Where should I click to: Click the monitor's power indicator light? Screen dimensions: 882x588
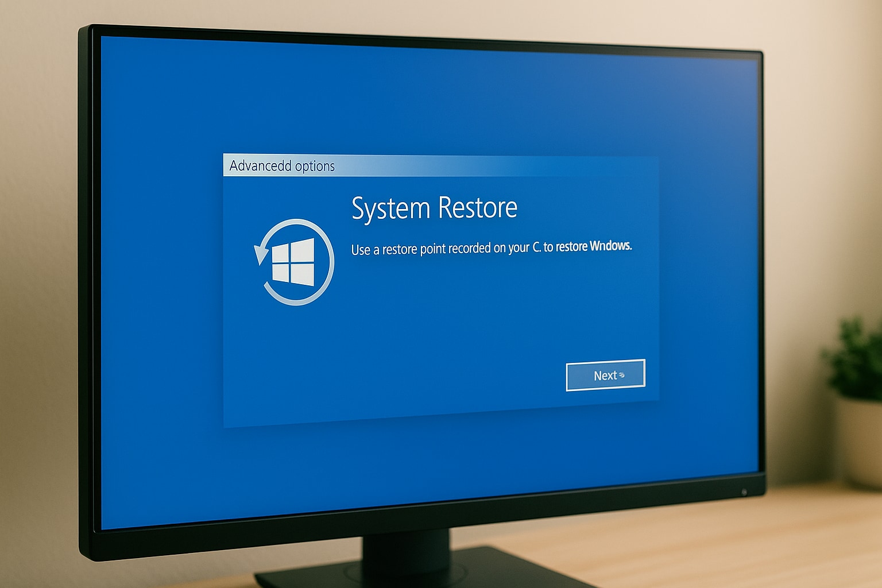point(744,492)
